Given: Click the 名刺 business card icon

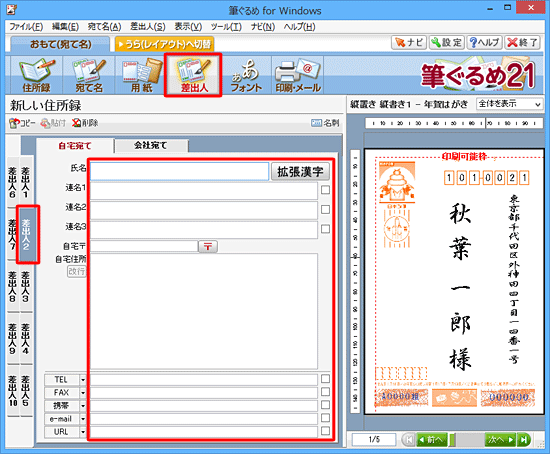Looking at the screenshot, I should [325, 123].
